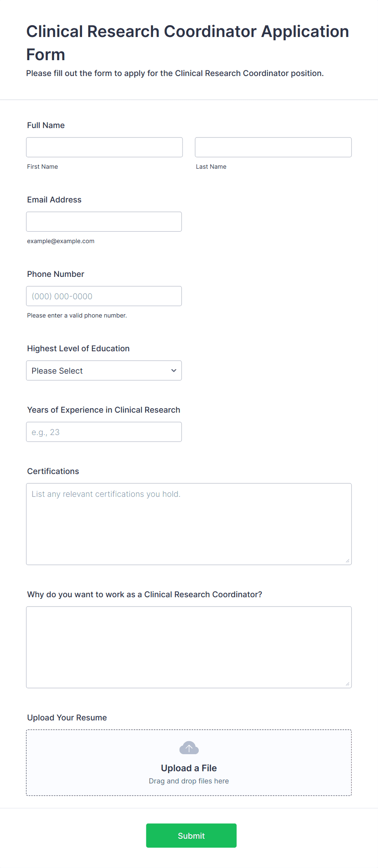Click the 'Upload Your Resume' label

point(67,718)
